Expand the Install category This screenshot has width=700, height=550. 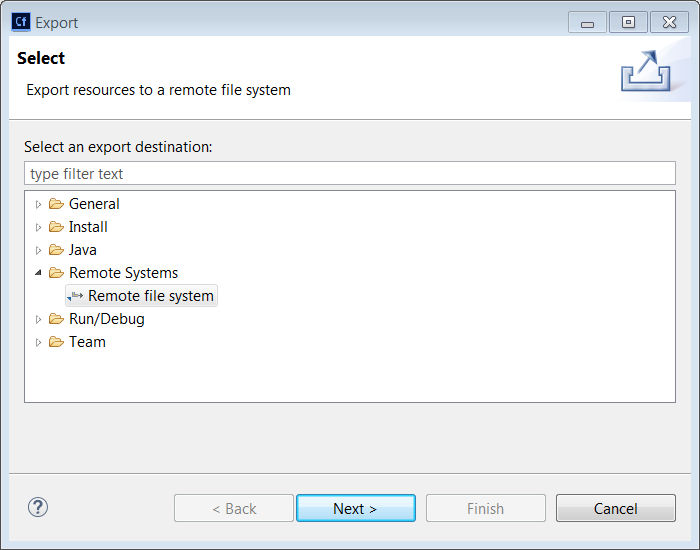coord(38,227)
